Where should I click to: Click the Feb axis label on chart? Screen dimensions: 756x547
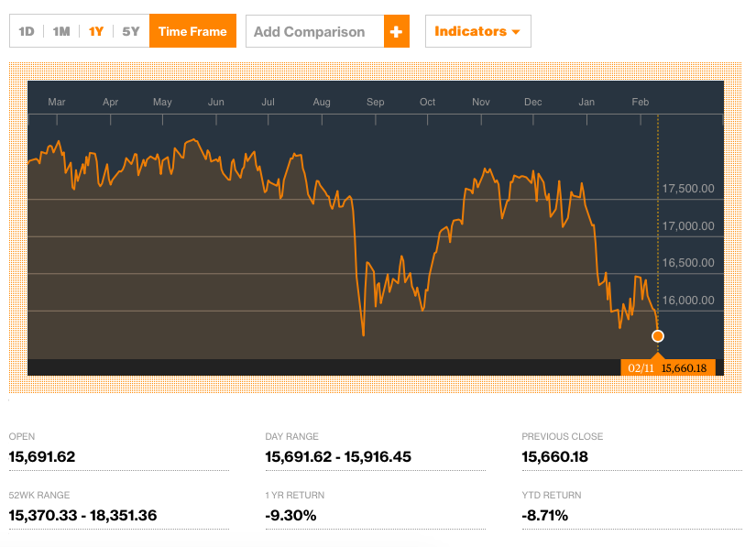[x=640, y=102]
